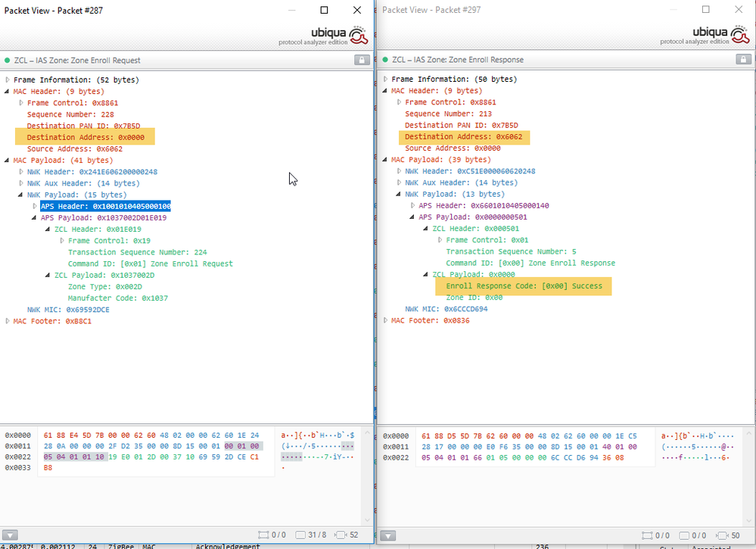Select Transaction Sequence Number: 5 row
Viewport: 756px width, 549px height.
[x=511, y=252]
